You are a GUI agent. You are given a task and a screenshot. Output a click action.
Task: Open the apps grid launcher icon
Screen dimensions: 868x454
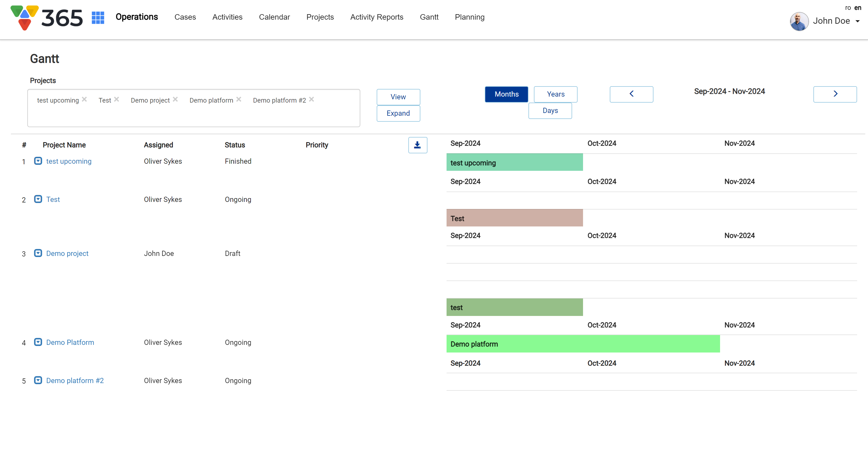pyautogui.click(x=98, y=17)
